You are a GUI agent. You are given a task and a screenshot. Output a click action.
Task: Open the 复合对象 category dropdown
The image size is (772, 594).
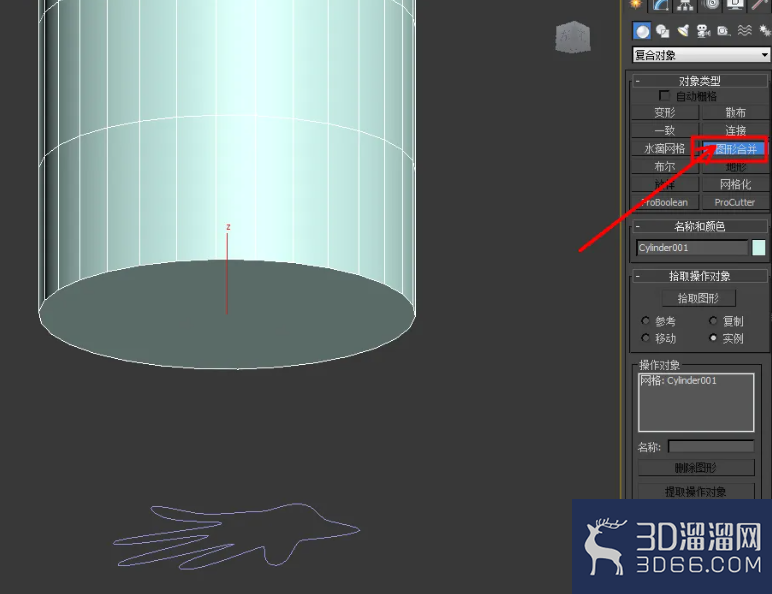click(x=701, y=55)
